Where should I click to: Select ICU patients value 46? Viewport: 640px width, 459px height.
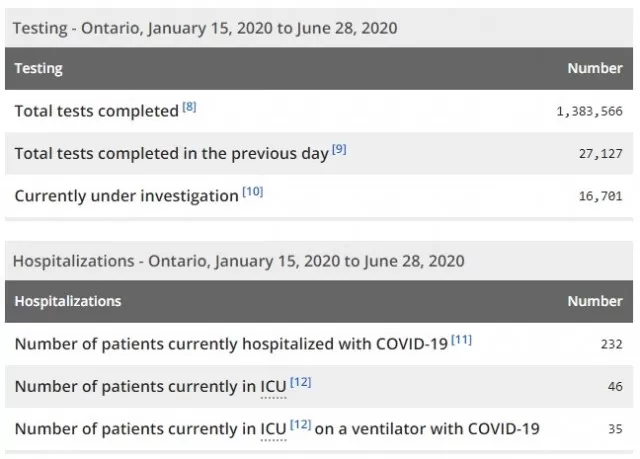pyautogui.click(x=616, y=387)
